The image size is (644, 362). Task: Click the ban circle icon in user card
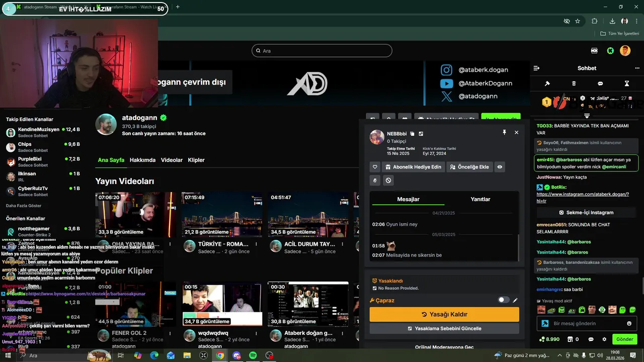pos(388,180)
